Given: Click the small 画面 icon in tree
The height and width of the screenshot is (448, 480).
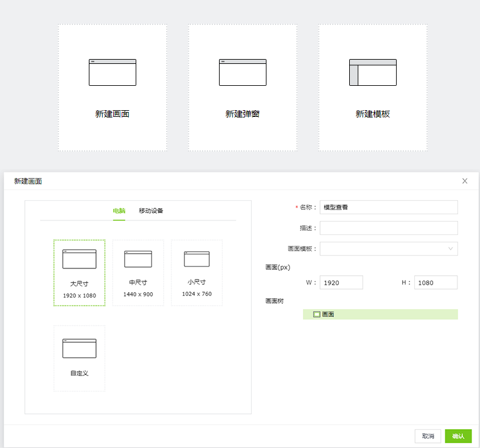Looking at the screenshot, I should point(316,314).
